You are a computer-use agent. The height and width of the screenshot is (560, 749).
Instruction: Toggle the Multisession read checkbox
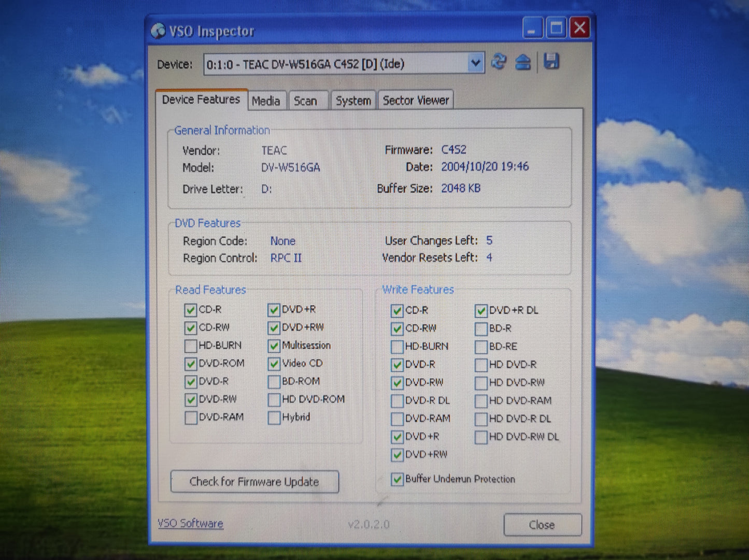(x=274, y=346)
